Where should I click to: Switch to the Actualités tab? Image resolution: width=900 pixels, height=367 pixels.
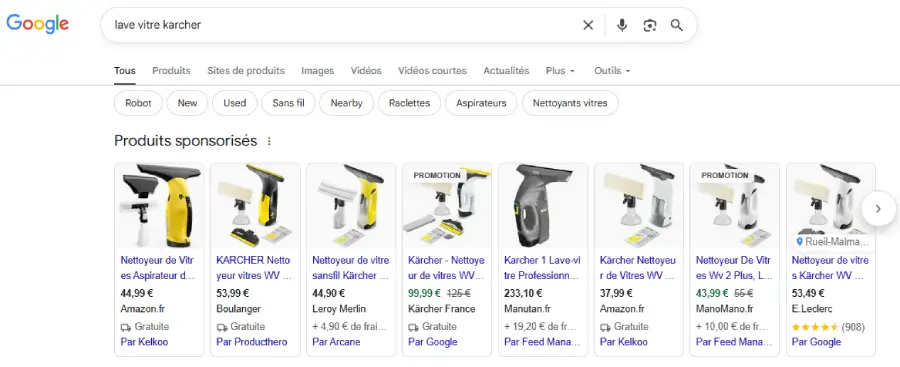506,71
